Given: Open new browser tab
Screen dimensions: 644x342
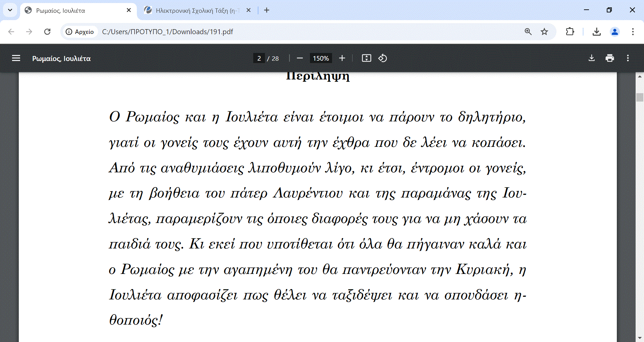Looking at the screenshot, I should [267, 10].
